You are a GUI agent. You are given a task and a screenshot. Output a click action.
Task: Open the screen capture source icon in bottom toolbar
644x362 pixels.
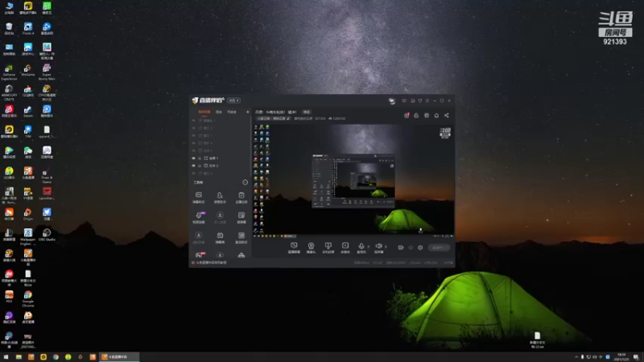point(294,248)
